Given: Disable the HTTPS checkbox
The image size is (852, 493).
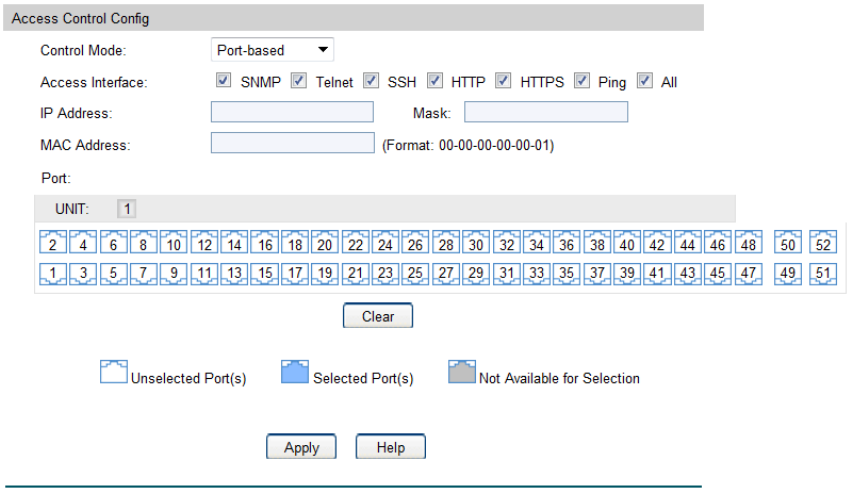Looking at the screenshot, I should (503, 81).
